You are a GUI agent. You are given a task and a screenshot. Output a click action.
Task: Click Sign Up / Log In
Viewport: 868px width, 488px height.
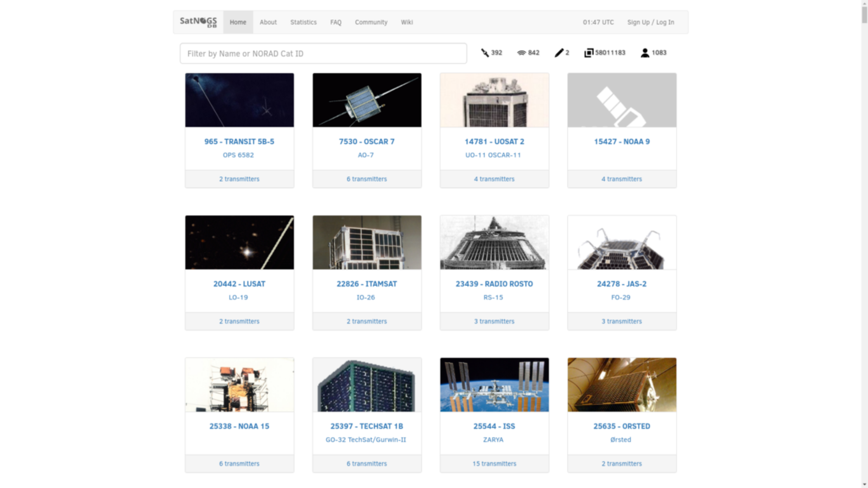point(651,22)
